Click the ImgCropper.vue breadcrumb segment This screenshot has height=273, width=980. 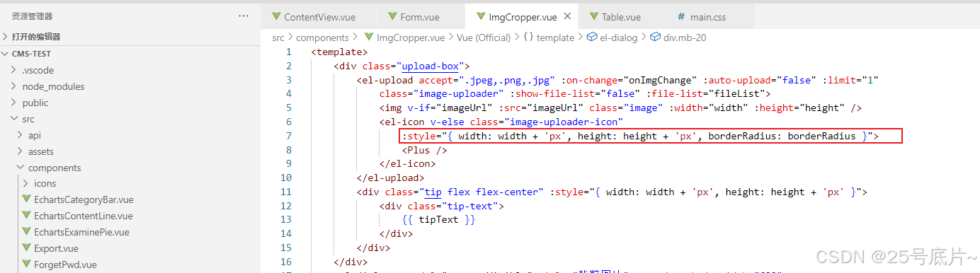point(411,37)
